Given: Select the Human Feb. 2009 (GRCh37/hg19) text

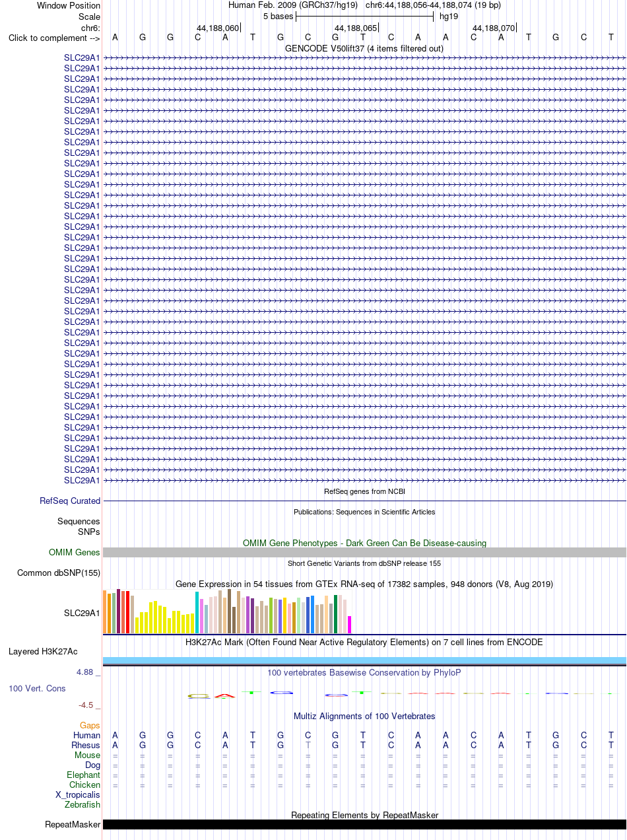Looking at the screenshot, I should (293, 5).
